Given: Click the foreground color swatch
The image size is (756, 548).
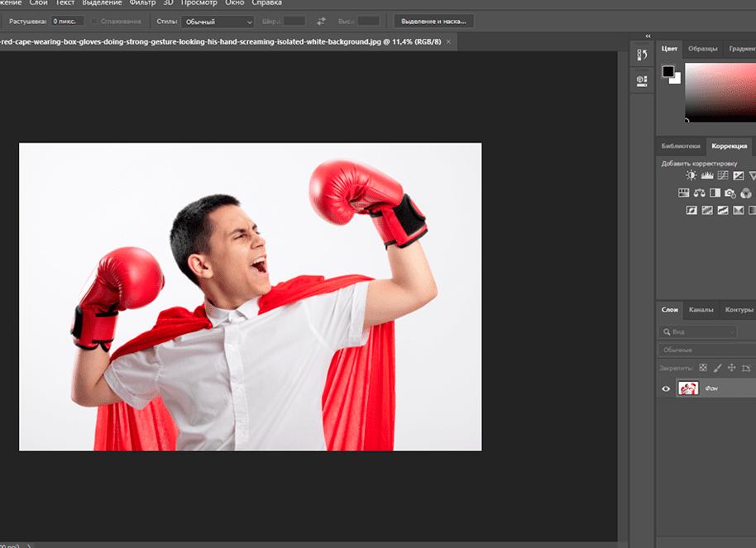Looking at the screenshot, I should pos(667,72).
